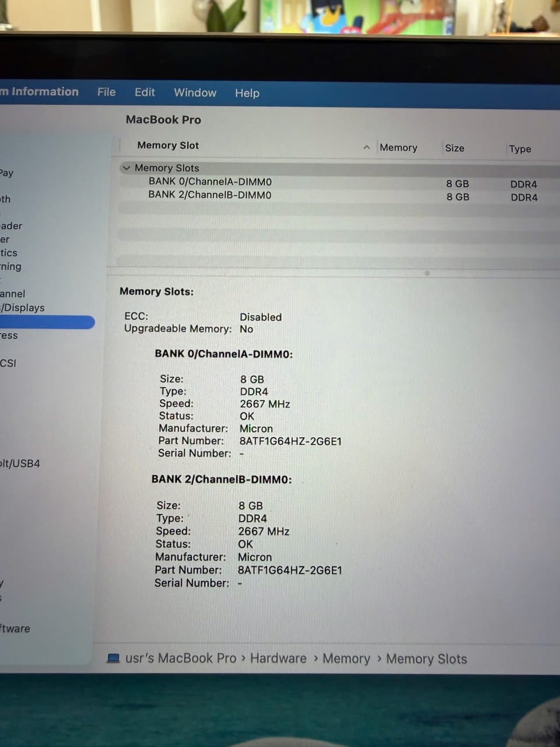Select the sidebar item ending in ftware

point(15,629)
